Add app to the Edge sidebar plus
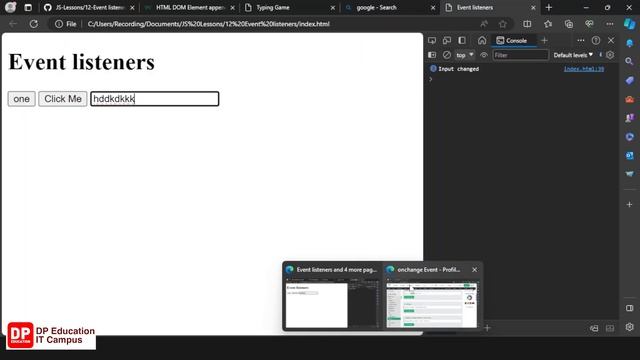Screen dimensions: 640x360 [x=629, y=204]
